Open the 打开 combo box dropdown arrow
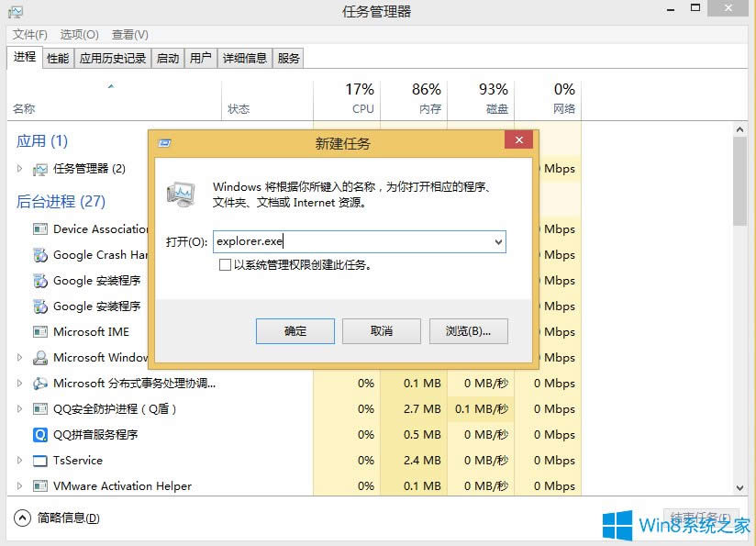Image resolution: width=756 pixels, height=546 pixels. 498,242
